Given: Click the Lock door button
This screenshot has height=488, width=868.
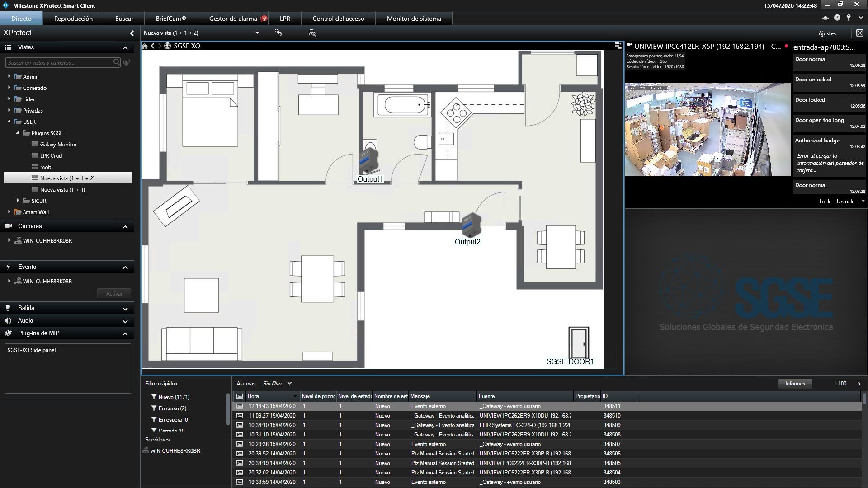Looking at the screenshot, I should [x=825, y=202].
